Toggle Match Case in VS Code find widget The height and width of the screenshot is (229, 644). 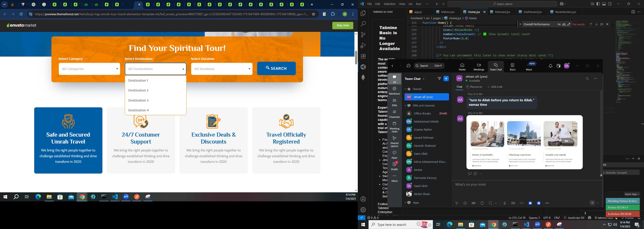pyautogui.click(x=559, y=24)
